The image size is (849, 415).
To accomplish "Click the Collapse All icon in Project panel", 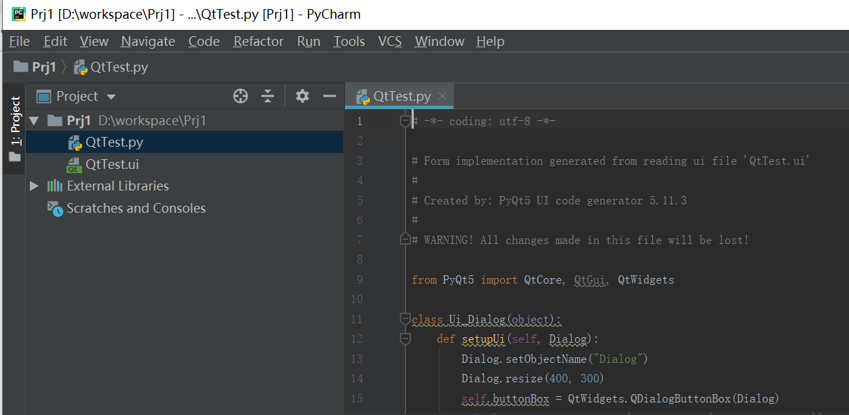I will click(268, 96).
